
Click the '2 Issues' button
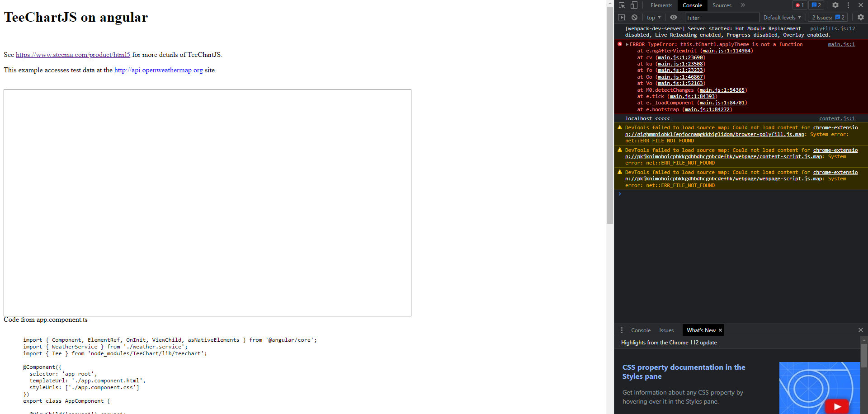[x=828, y=18]
